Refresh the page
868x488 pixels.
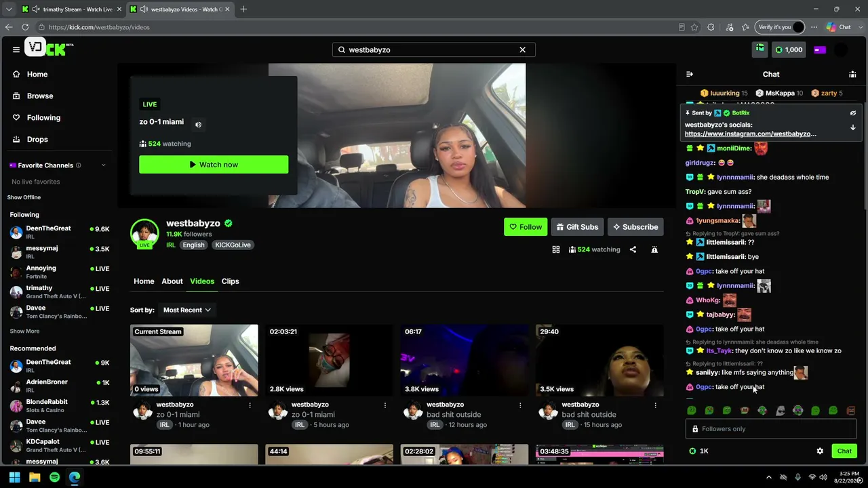point(25,27)
